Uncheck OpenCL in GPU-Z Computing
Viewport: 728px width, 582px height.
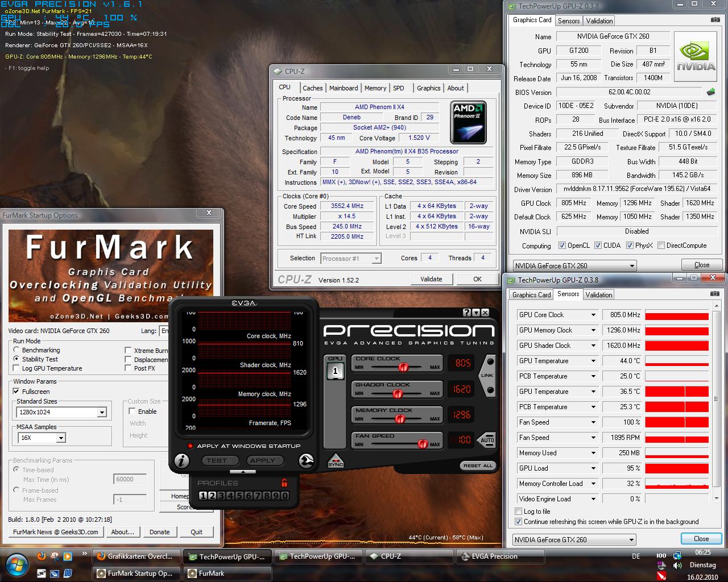562,246
